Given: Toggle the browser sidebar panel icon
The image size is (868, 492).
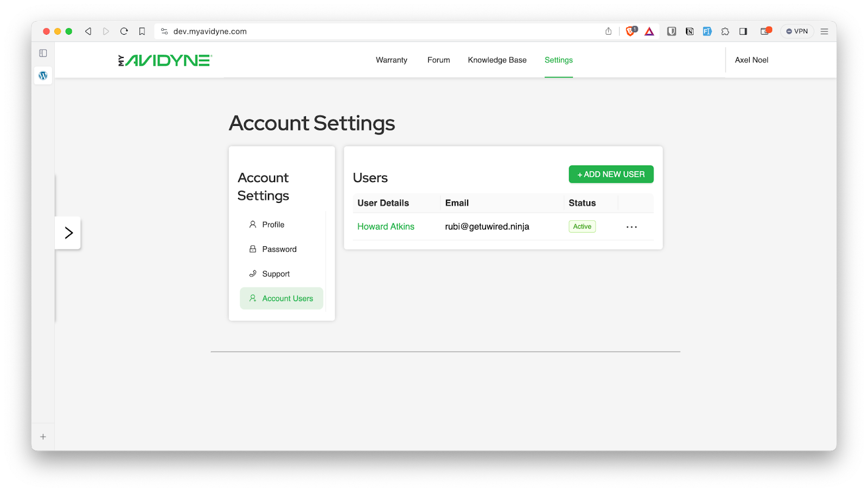Looking at the screenshot, I should (743, 31).
